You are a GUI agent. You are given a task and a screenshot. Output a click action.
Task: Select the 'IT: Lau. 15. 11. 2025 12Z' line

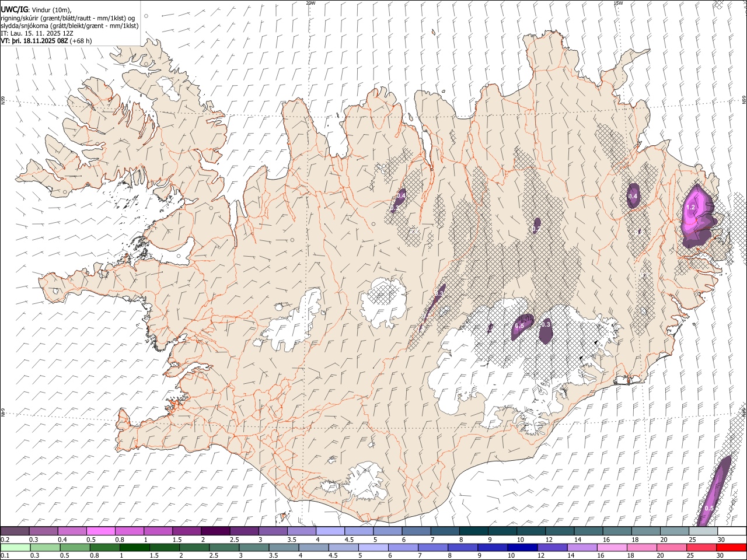[37, 33]
